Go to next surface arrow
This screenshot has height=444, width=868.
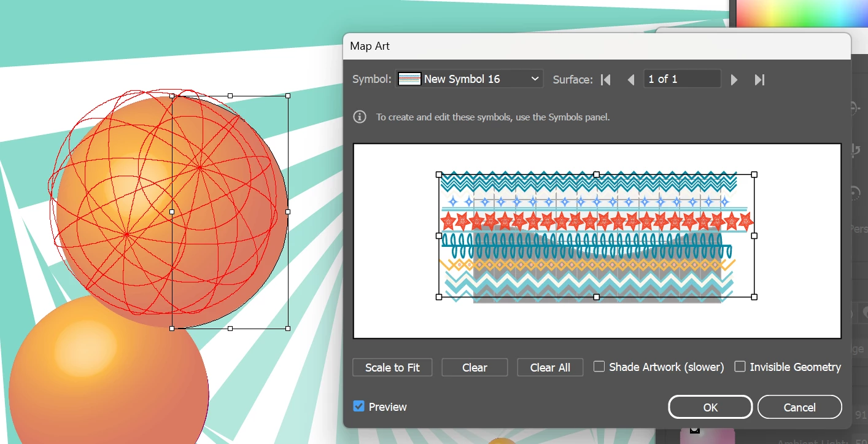click(734, 79)
